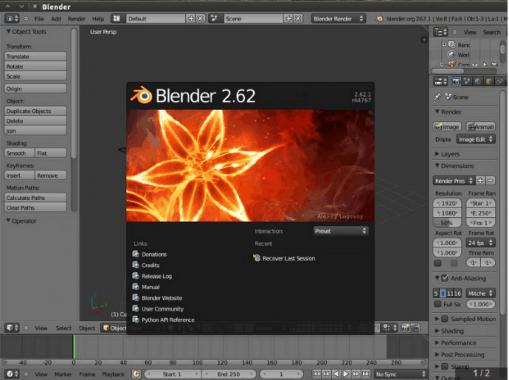Image resolution: width=509 pixels, height=380 pixels.
Task: Open the Help menu
Action: point(98,19)
